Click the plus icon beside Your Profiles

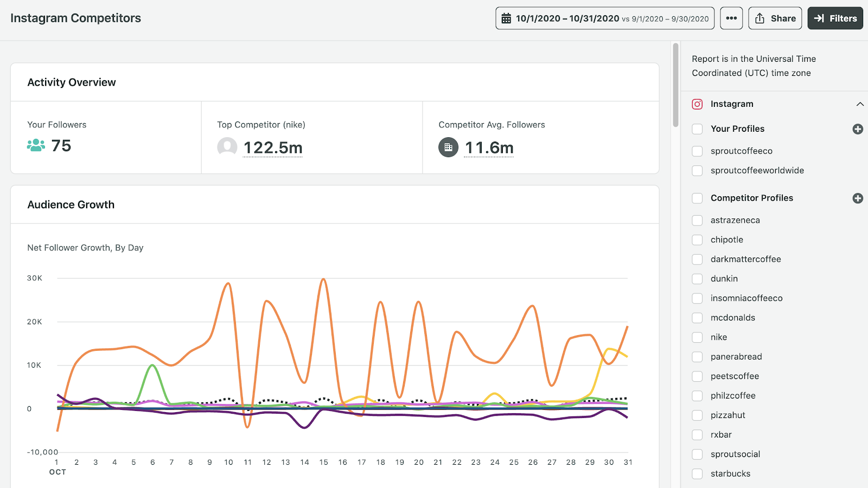click(858, 129)
